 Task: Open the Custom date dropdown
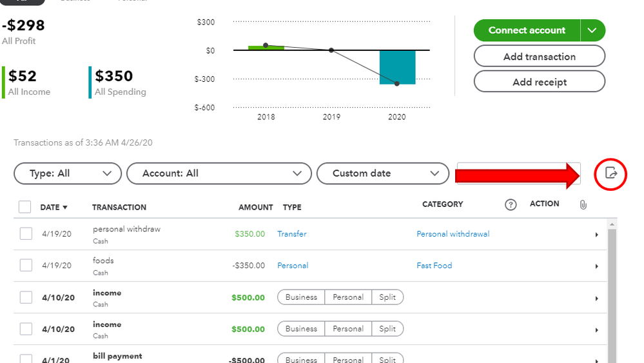pos(383,173)
